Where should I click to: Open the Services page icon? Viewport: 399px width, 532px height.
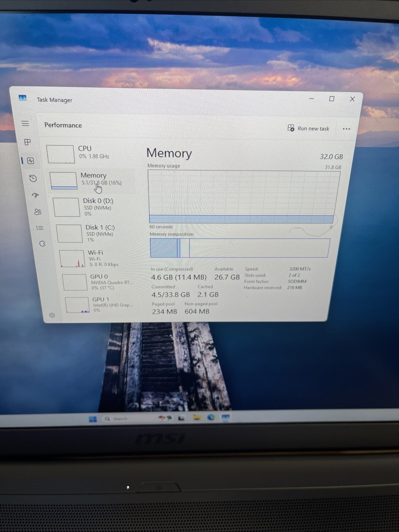[x=42, y=244]
